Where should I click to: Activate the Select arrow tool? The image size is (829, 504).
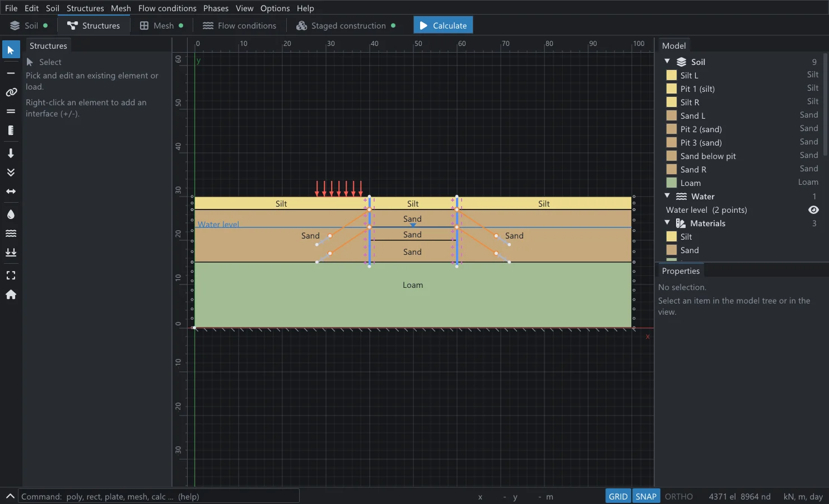pyautogui.click(x=11, y=50)
